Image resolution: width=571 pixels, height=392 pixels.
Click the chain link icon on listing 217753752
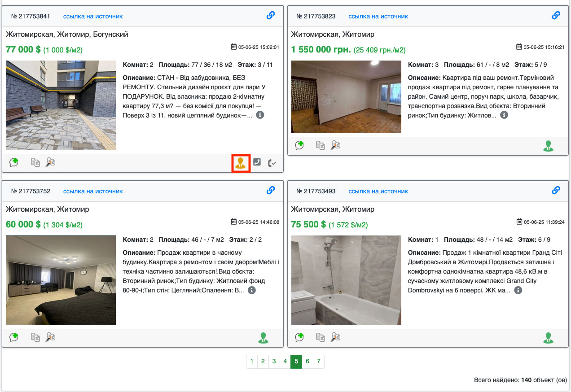click(x=271, y=190)
